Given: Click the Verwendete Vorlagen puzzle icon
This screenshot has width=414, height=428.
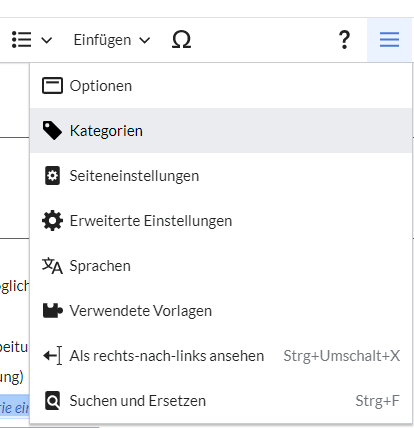Looking at the screenshot, I should click(x=53, y=310).
